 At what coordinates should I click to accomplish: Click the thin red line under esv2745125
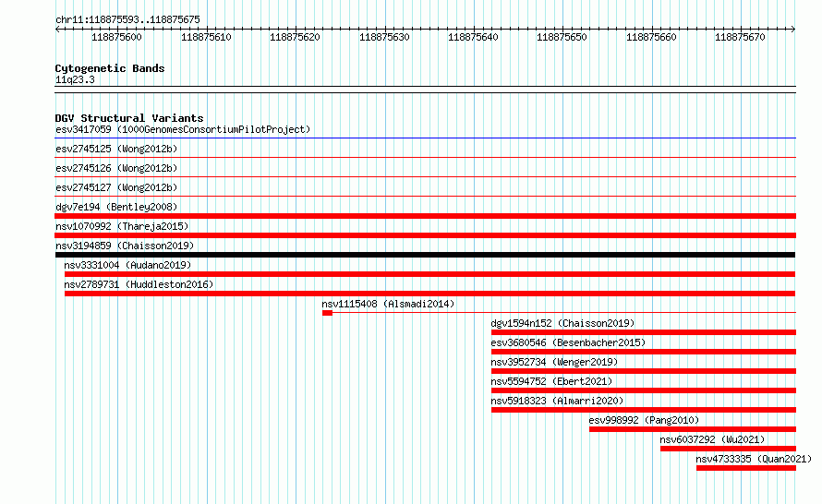pyautogui.click(x=425, y=157)
